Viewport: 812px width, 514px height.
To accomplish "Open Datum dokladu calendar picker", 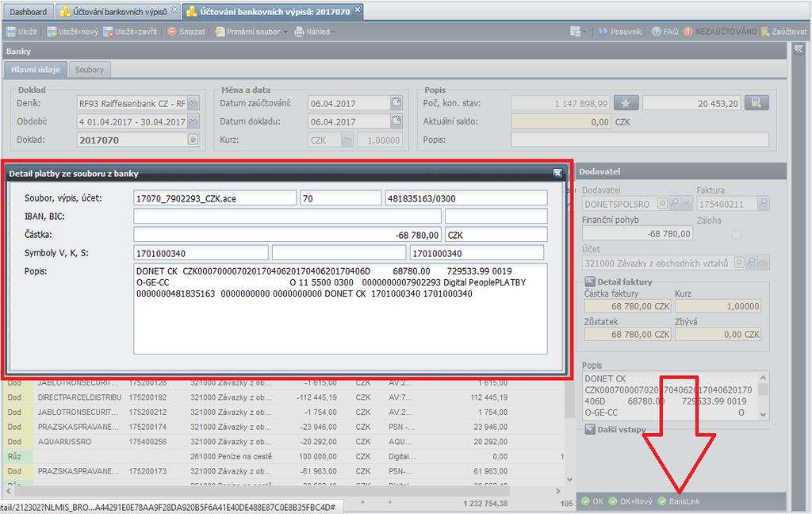I will (396, 121).
